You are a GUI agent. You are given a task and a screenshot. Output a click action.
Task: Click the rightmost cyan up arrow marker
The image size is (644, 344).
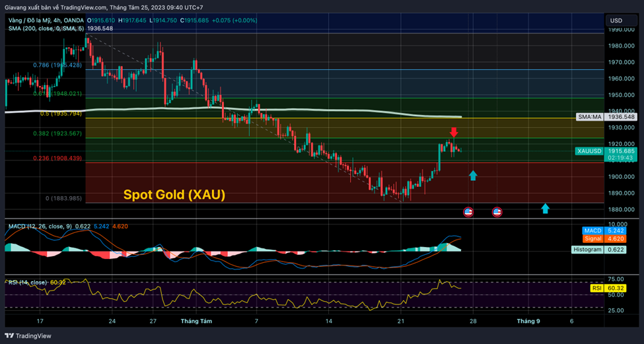[545, 209]
